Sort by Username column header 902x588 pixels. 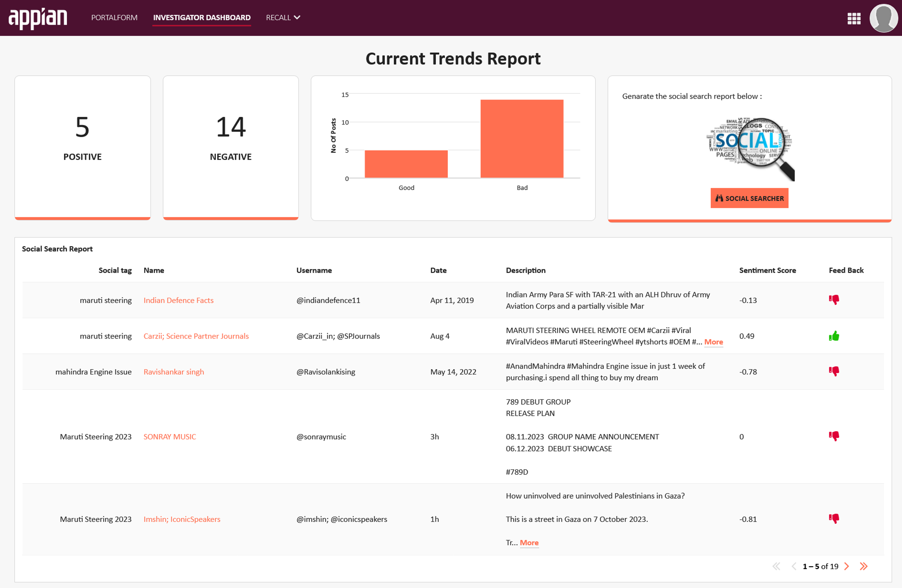click(x=314, y=270)
